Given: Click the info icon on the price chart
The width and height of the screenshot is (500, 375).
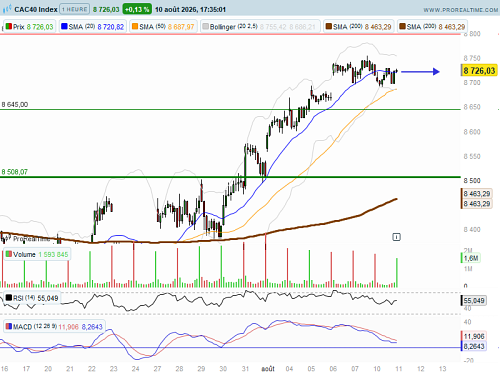Looking at the screenshot, I should coord(396,237).
